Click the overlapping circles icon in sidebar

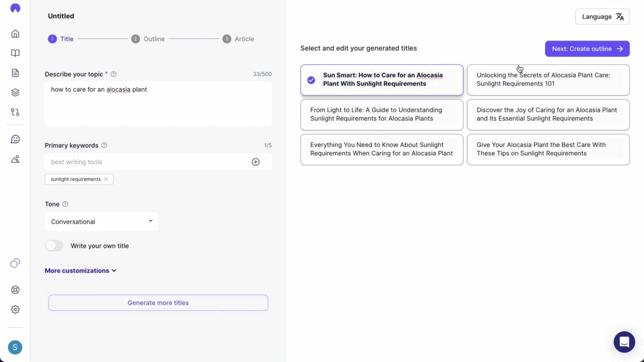pos(15,263)
